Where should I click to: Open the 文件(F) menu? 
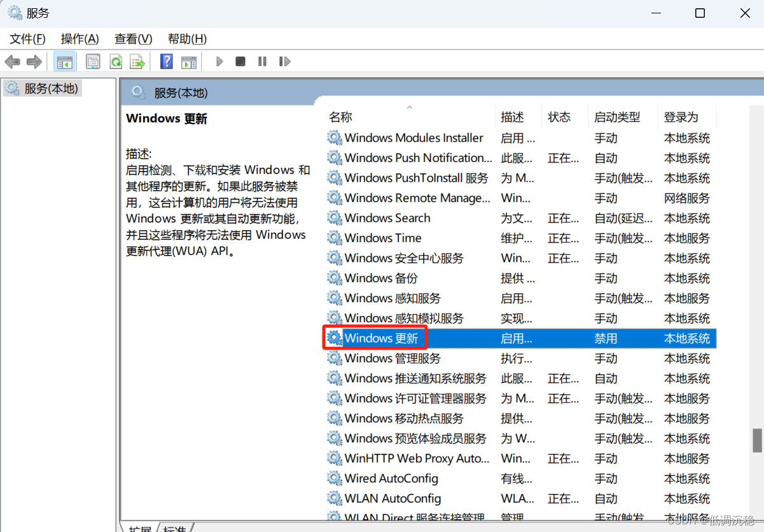pos(27,39)
